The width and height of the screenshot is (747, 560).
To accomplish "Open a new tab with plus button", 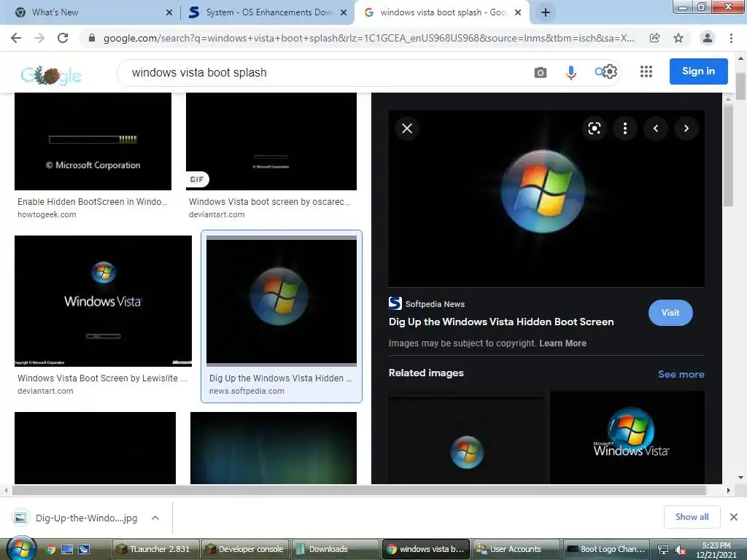I will pyautogui.click(x=546, y=12).
